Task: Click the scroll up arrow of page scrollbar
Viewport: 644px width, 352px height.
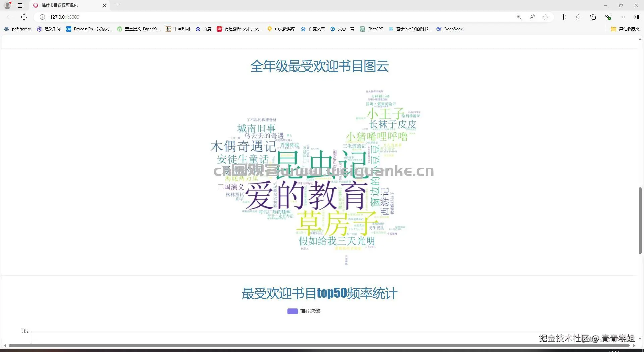Action: click(640, 39)
